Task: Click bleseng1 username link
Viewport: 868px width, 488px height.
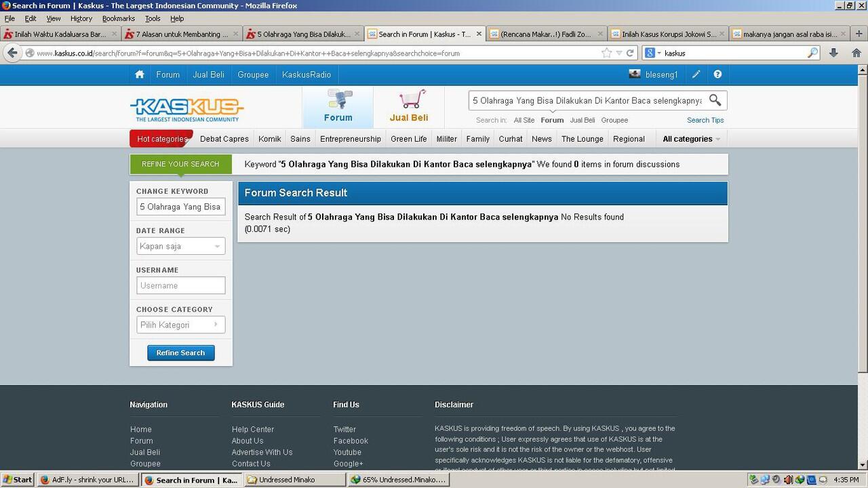Action: [x=661, y=75]
